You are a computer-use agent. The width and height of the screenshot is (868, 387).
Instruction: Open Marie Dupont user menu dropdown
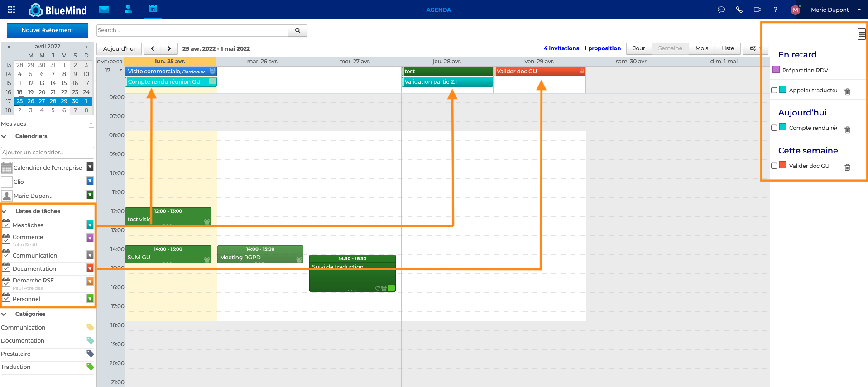coord(859,10)
